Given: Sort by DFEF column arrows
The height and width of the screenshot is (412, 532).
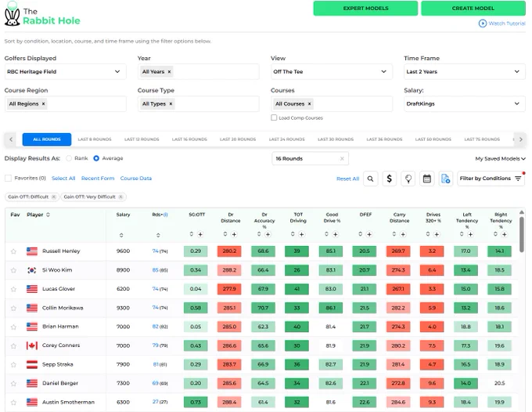Looking at the screenshot, I should pos(361,234).
